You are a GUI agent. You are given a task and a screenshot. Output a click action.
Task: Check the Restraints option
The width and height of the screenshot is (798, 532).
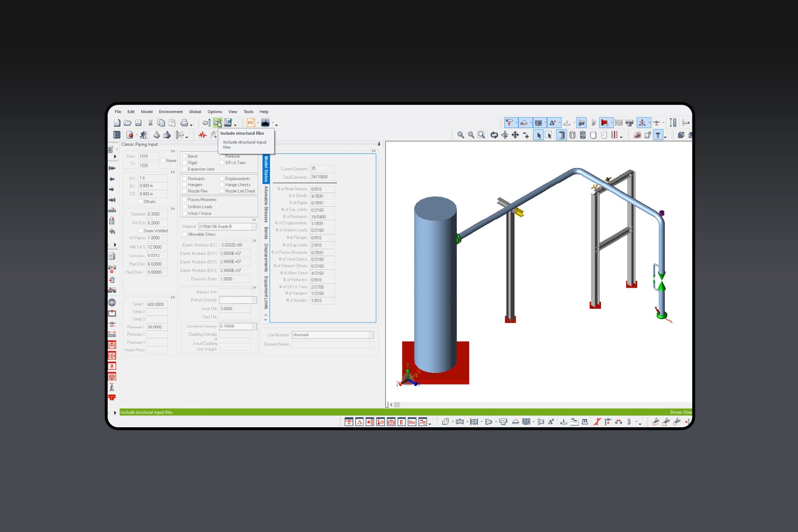pyautogui.click(x=185, y=178)
